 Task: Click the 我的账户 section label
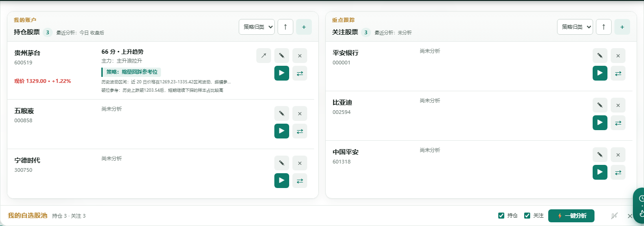tap(25, 20)
